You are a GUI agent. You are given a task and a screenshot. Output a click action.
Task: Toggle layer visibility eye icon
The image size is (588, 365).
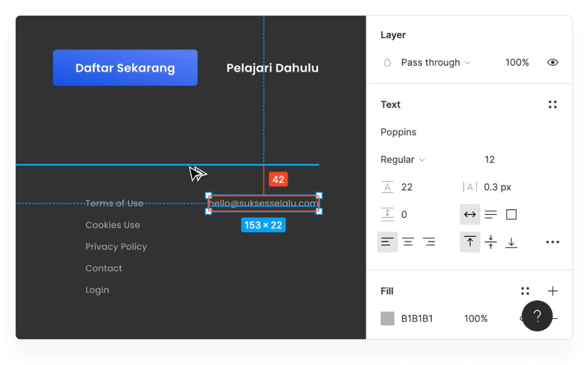(x=552, y=63)
